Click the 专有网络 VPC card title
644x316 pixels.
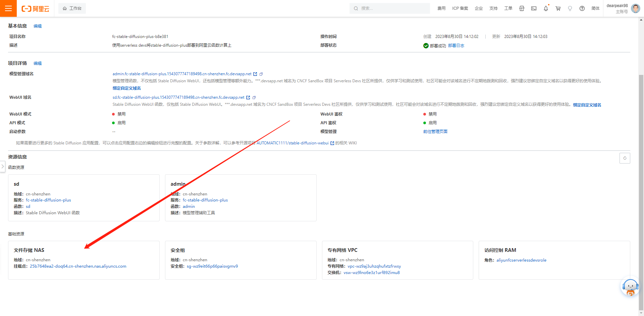(x=342, y=250)
